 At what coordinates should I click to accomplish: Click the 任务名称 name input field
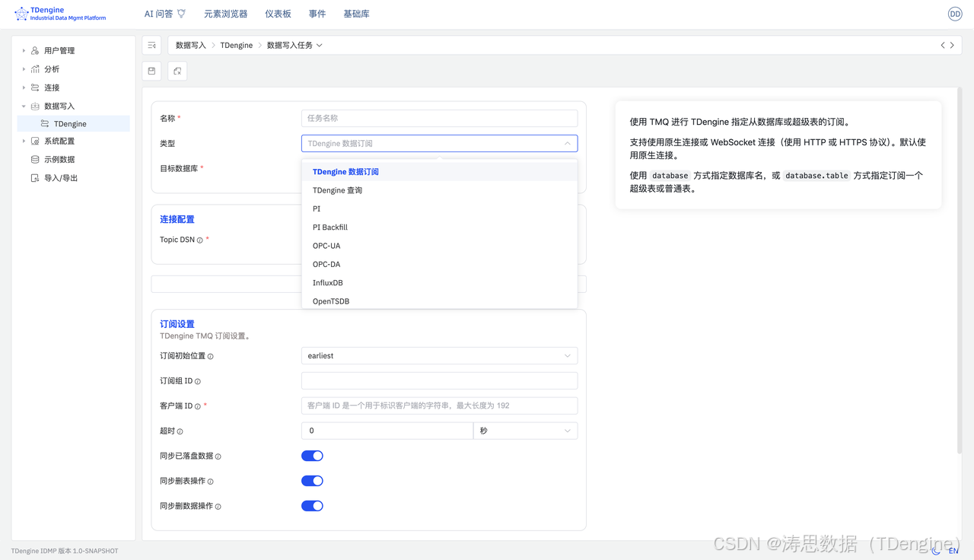pyautogui.click(x=439, y=118)
